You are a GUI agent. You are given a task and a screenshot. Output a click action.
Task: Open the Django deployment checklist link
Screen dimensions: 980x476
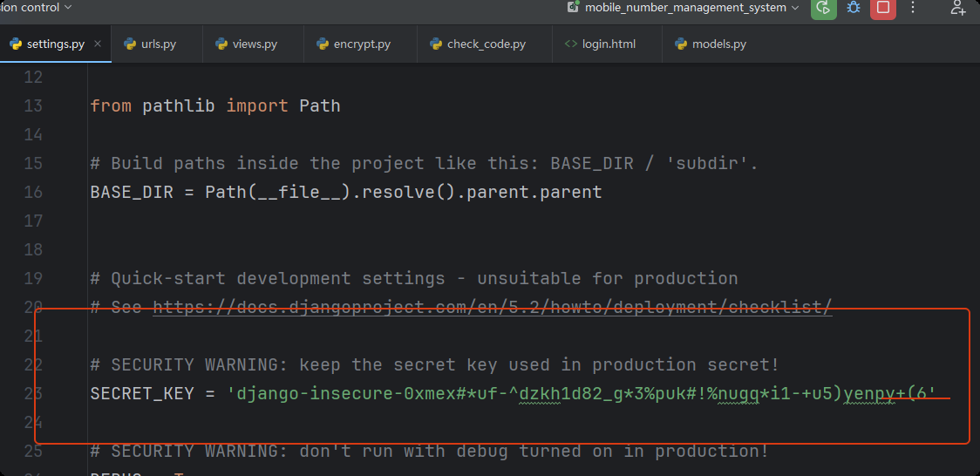click(x=493, y=308)
